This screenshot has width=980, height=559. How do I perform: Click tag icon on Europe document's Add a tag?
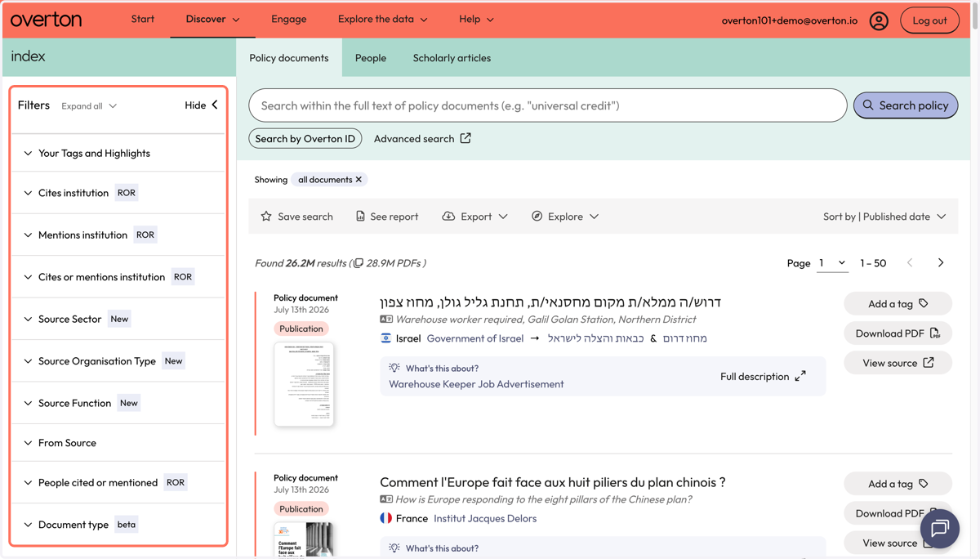[924, 484]
